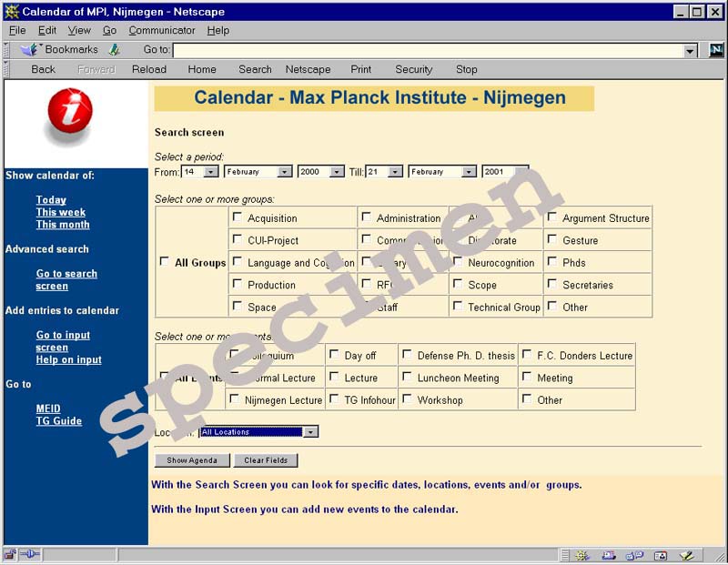Screen dimensions: 728x565
Task: Check the Acquisition group checkbox
Action: (x=238, y=217)
